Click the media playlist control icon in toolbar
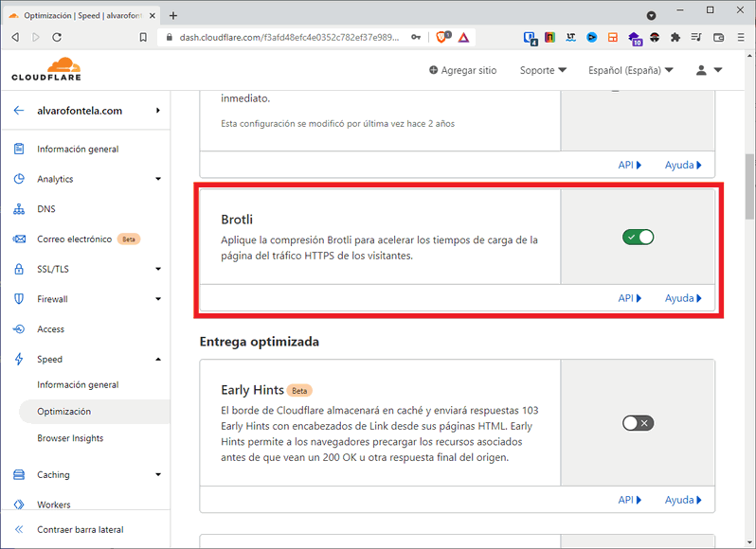The width and height of the screenshot is (756, 549). point(696,37)
